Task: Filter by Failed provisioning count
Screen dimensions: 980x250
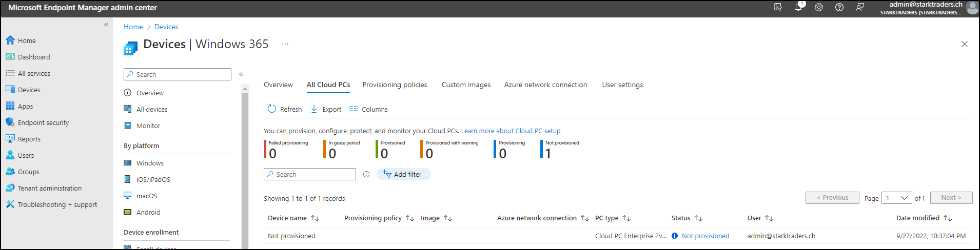Action: (286, 149)
